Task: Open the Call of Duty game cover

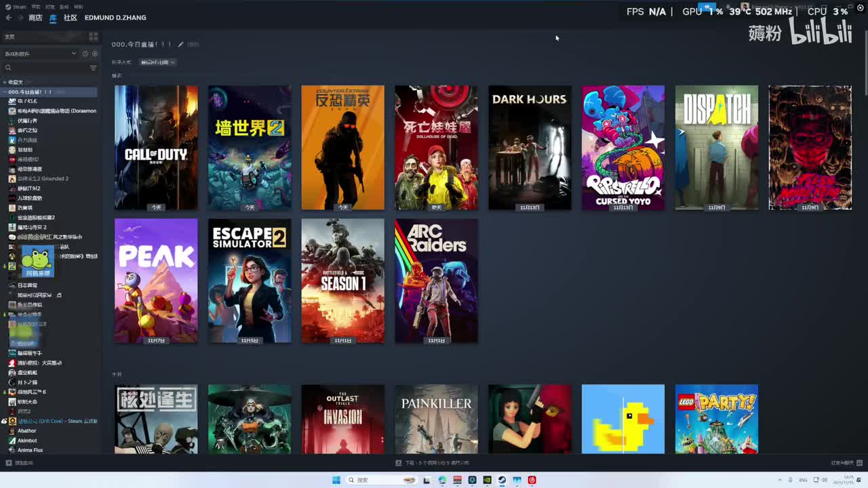Action: pyautogui.click(x=156, y=147)
